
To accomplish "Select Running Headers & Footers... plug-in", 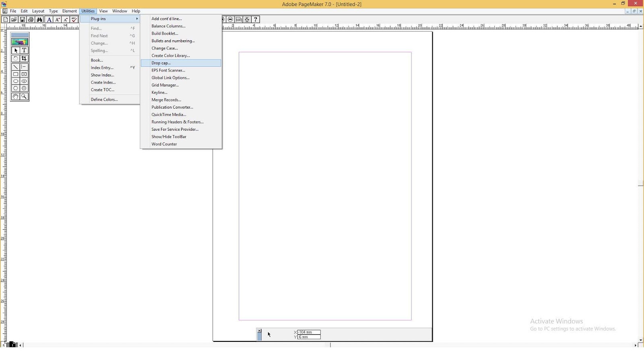I will coord(181,122).
